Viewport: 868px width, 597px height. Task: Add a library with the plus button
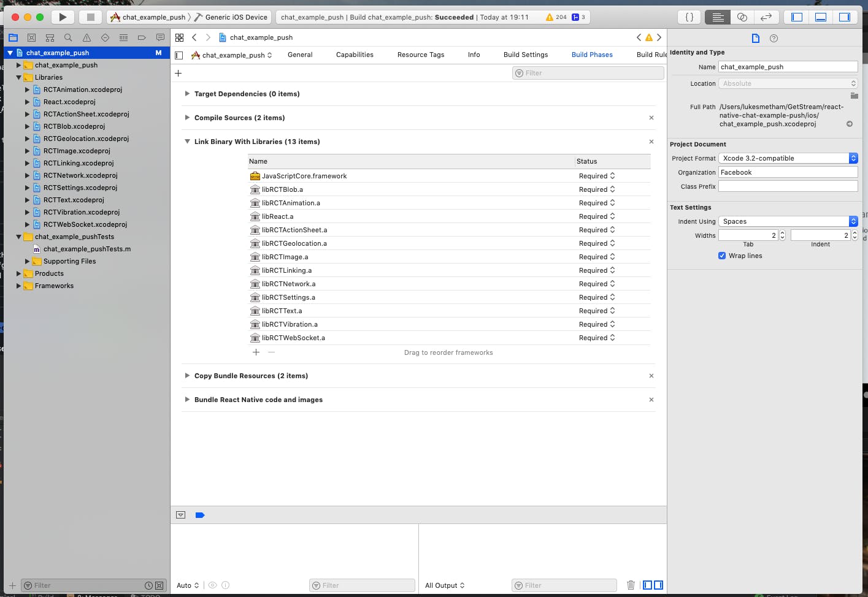tap(256, 352)
